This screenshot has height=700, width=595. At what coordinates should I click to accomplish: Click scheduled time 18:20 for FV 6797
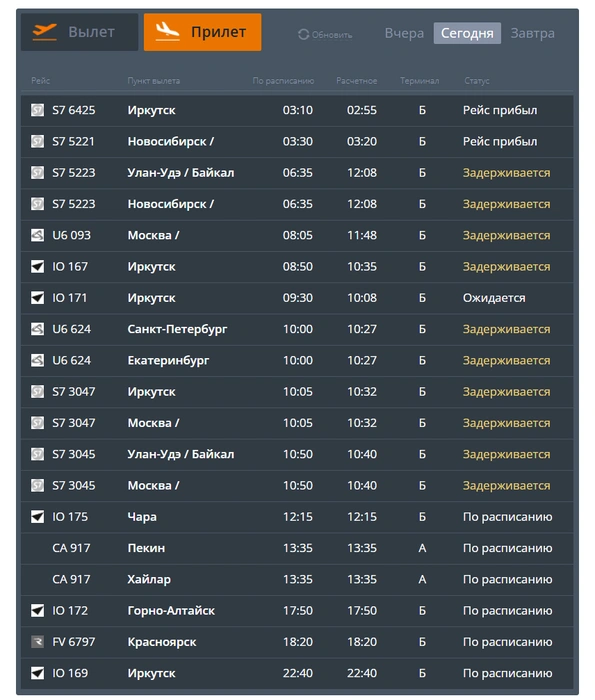tap(298, 642)
